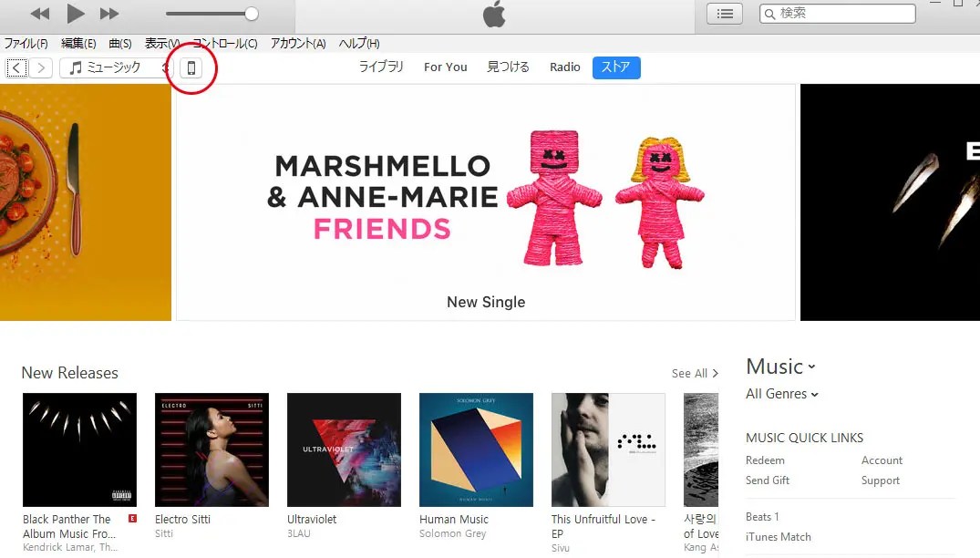Open the iPhone device icon
This screenshot has height=558, width=980.
coord(191,67)
